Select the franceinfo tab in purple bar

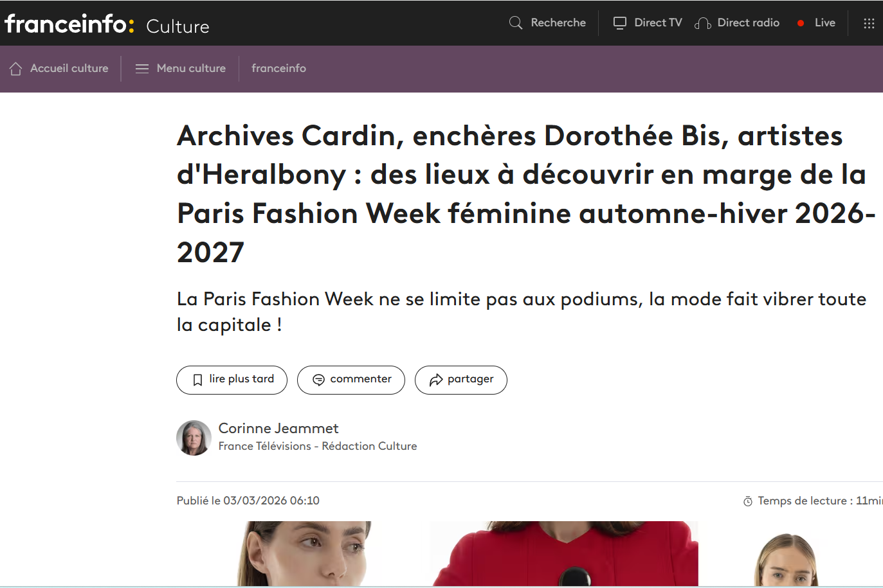tap(278, 68)
